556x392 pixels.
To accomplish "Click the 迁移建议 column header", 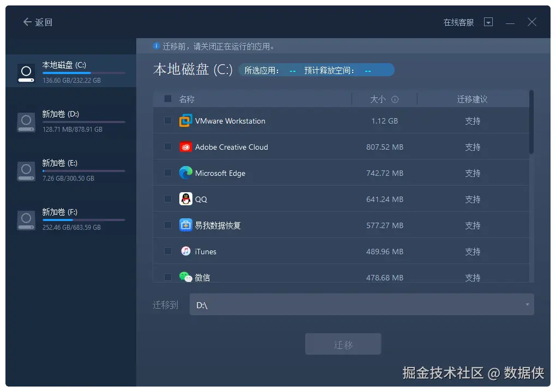I will click(472, 99).
